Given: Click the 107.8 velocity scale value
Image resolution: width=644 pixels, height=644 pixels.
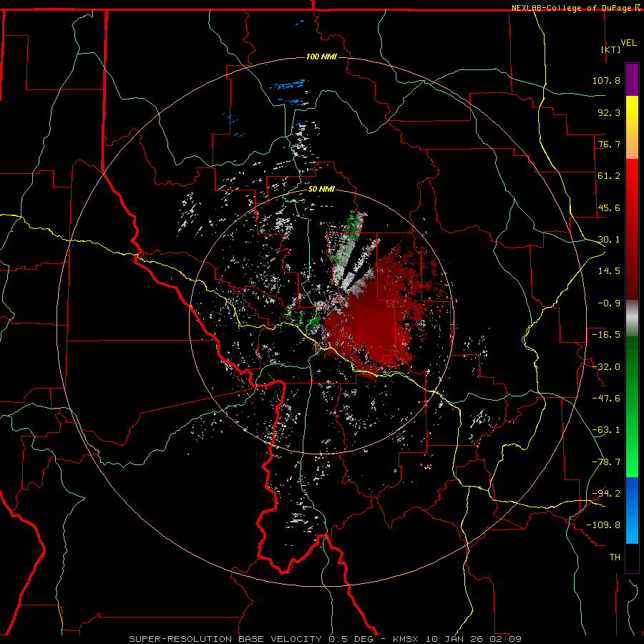Looking at the screenshot, I should point(606,80).
